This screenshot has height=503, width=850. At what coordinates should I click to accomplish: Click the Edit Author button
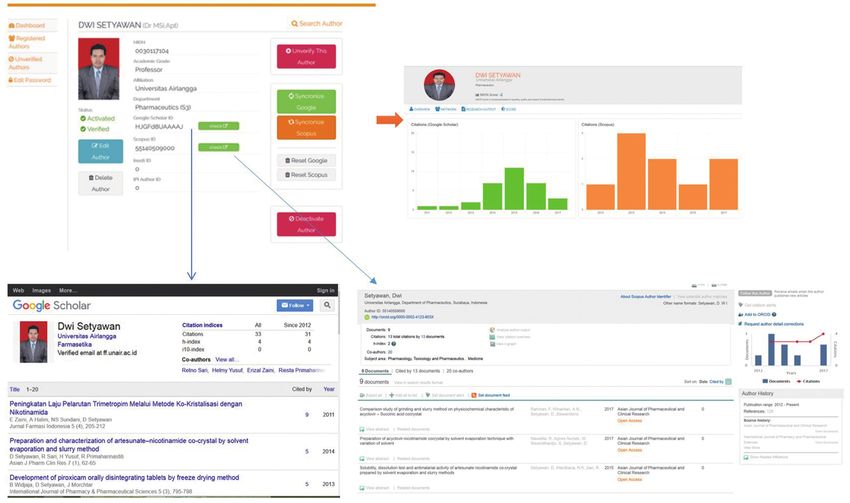(100, 151)
